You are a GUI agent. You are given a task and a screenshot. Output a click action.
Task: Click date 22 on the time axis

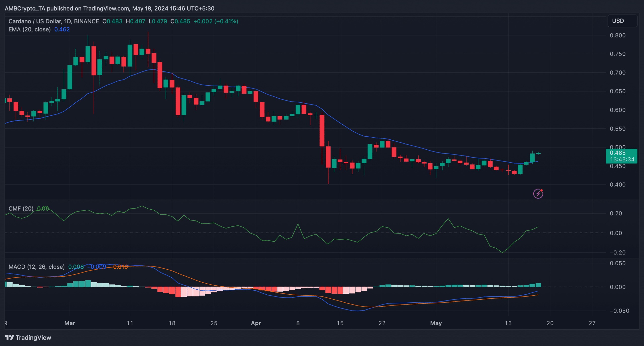click(x=382, y=323)
